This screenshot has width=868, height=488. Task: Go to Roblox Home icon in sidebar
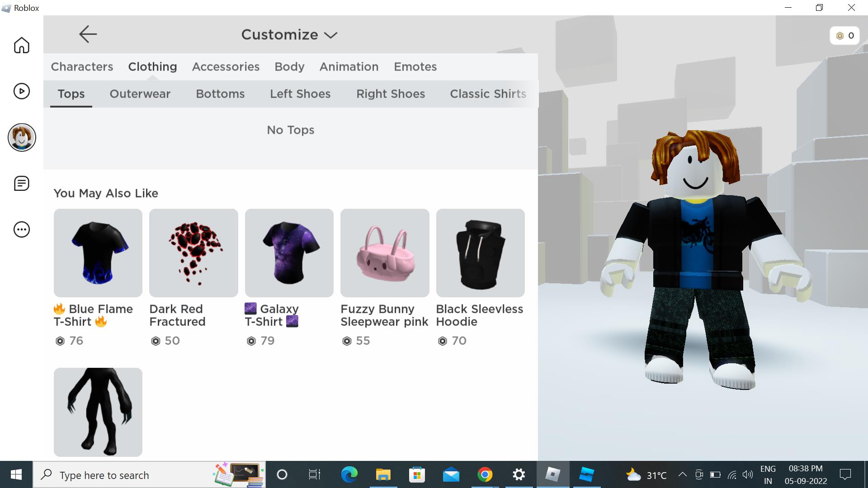pos(21,45)
